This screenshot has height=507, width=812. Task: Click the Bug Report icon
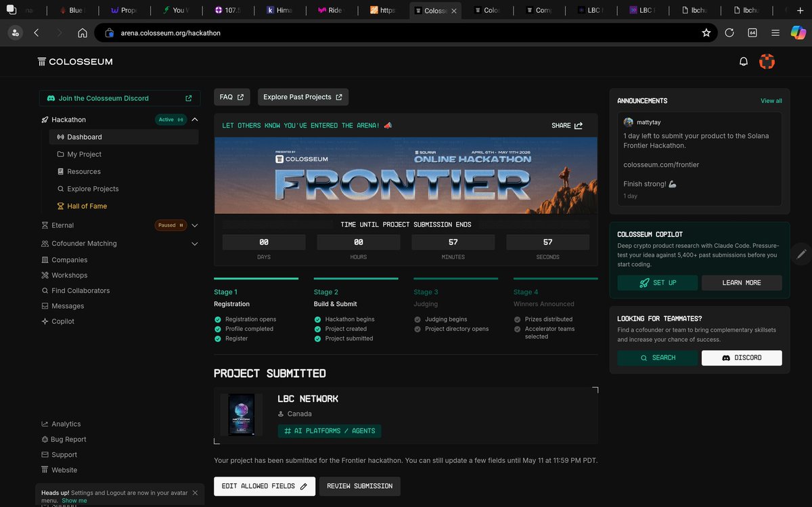(x=45, y=439)
